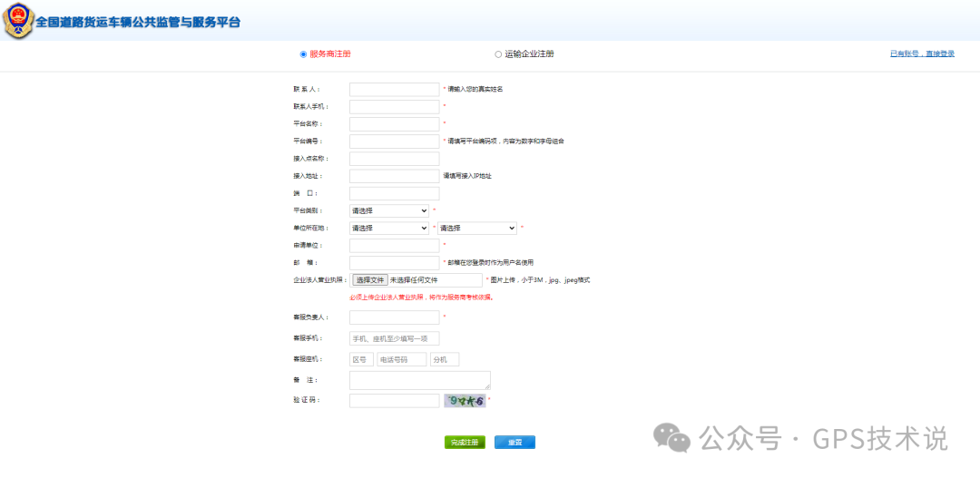This screenshot has width=980, height=478.
Task: Focus the 平台名称 input field
Action: click(395, 124)
